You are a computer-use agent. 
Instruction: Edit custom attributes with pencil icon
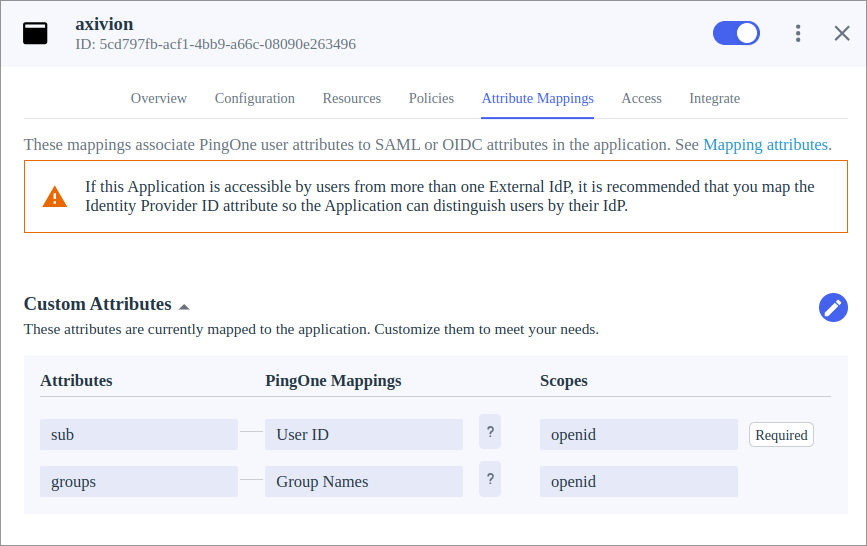point(833,308)
